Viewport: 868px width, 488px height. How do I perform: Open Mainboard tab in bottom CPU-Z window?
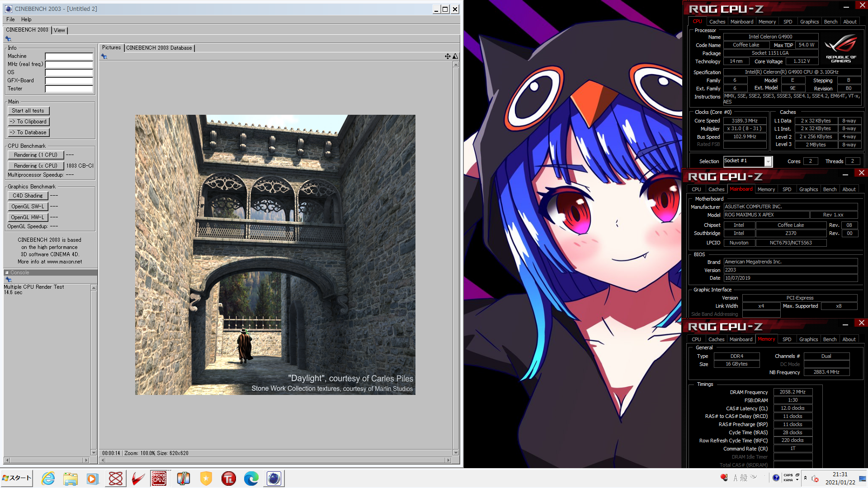pyautogui.click(x=741, y=339)
